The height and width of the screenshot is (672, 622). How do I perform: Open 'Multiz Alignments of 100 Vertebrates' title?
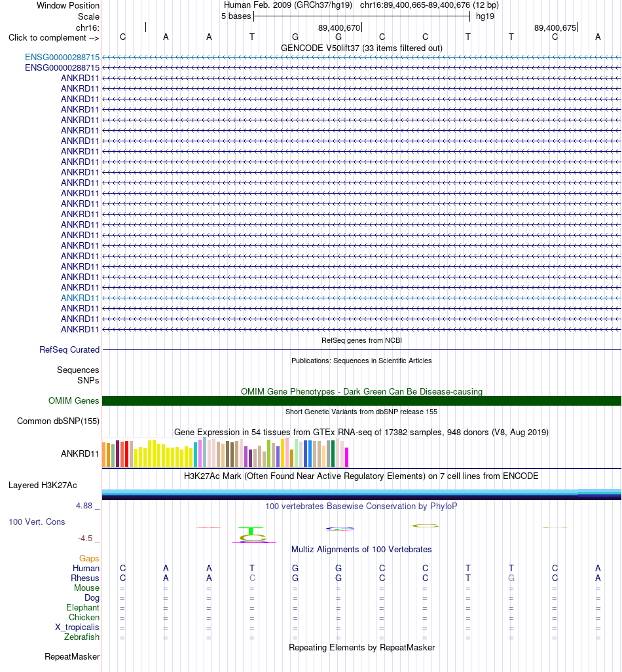click(x=361, y=549)
